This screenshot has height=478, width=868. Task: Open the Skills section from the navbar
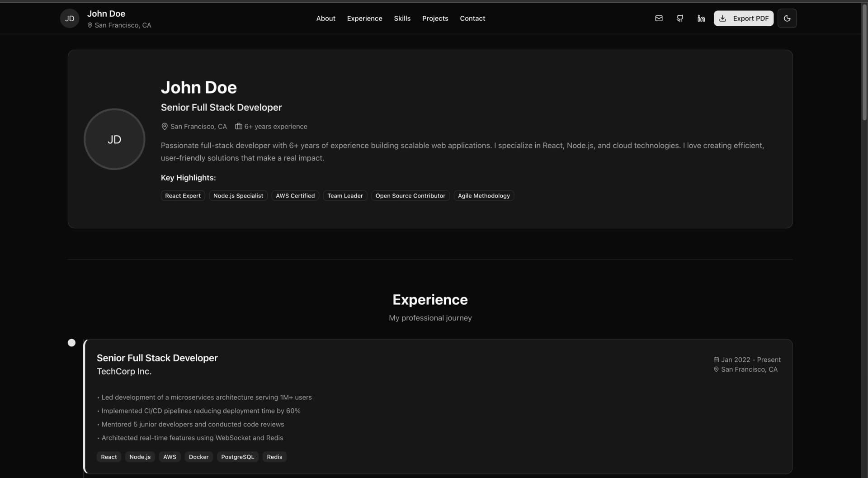click(x=402, y=18)
